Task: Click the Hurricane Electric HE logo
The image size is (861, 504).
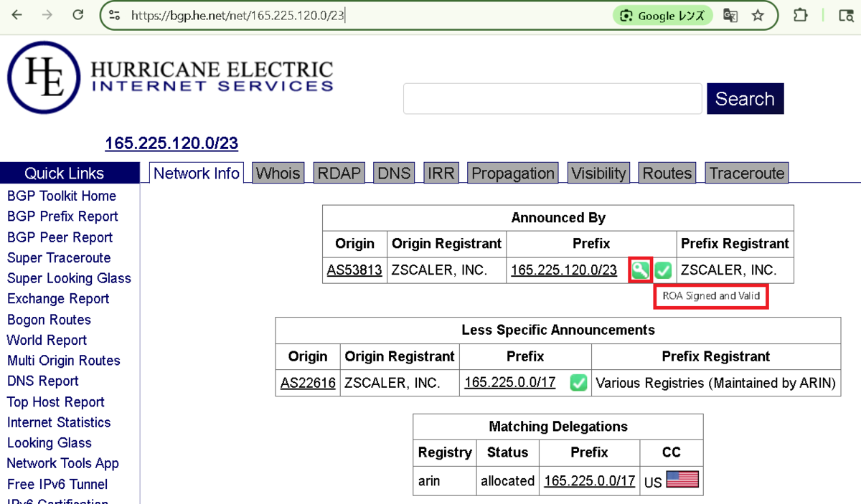Action: pos(43,77)
